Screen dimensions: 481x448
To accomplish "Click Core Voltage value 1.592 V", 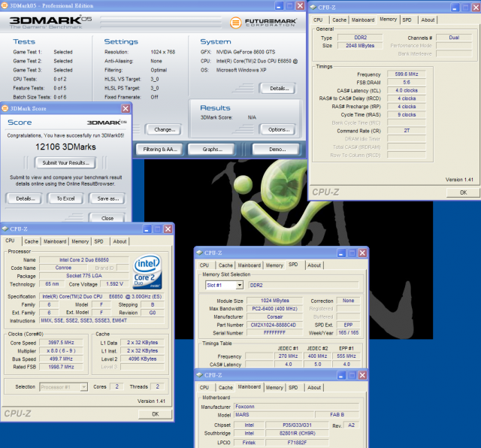I will coord(114,284).
